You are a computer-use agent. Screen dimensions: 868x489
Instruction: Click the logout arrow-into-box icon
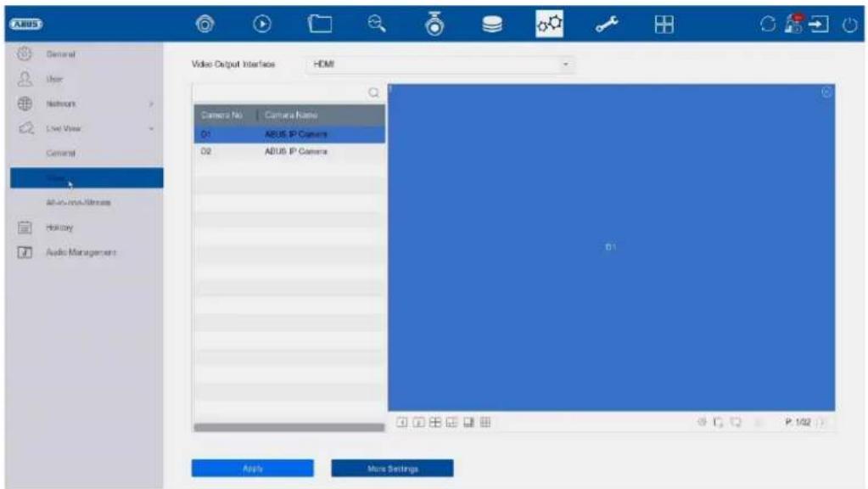(x=819, y=24)
